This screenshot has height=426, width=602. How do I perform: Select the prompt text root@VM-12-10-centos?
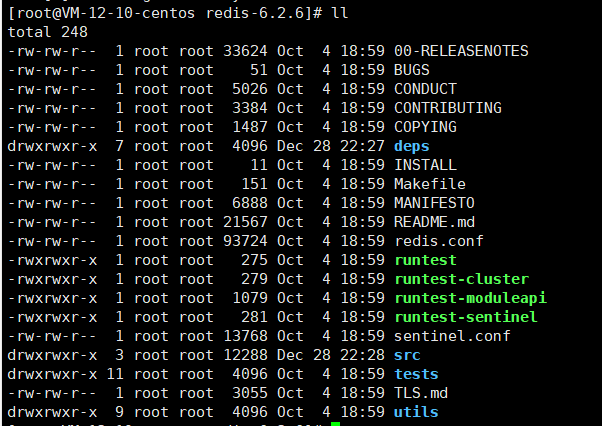pyautogui.click(x=106, y=13)
